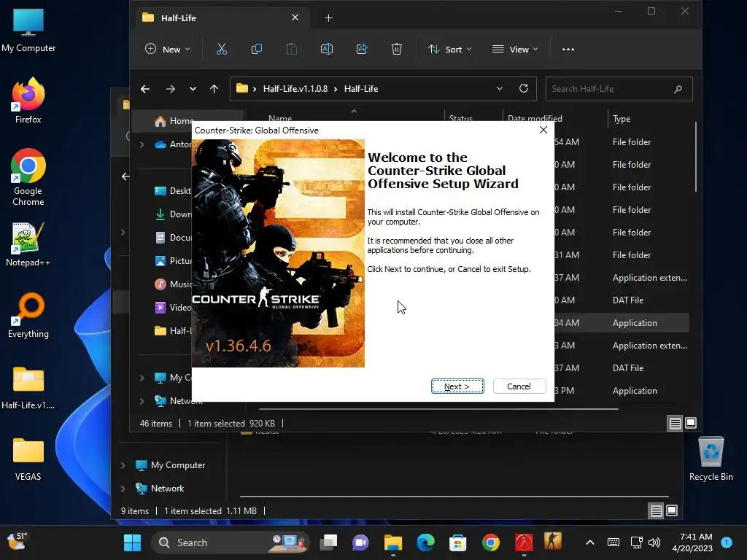Select the Half-Life window tab
747x560 pixels.
(223, 18)
